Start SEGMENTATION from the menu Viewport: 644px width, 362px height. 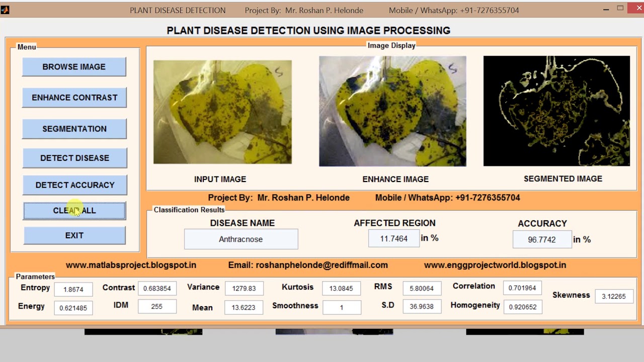[74, 129]
